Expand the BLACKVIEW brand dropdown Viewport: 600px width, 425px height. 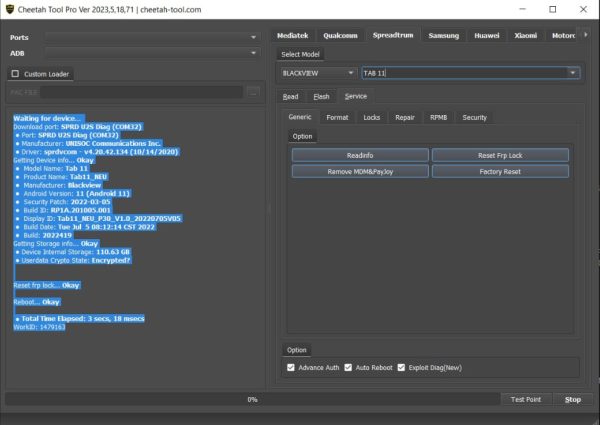317,73
